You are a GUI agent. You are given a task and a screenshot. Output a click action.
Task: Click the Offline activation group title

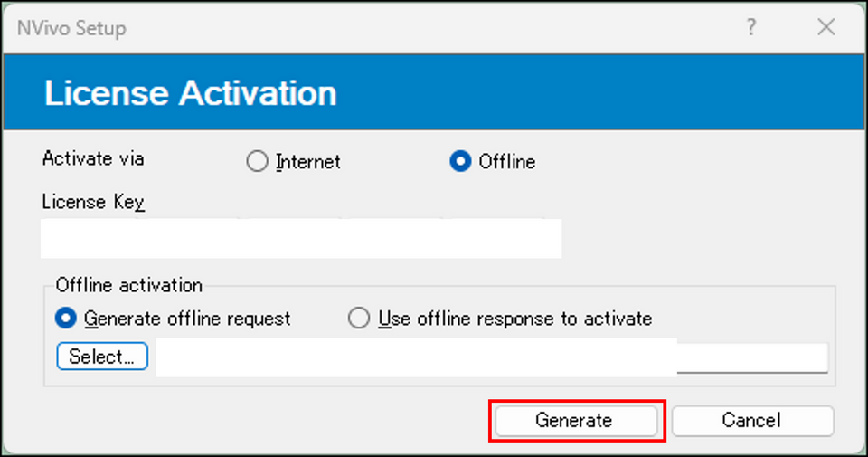tap(129, 285)
